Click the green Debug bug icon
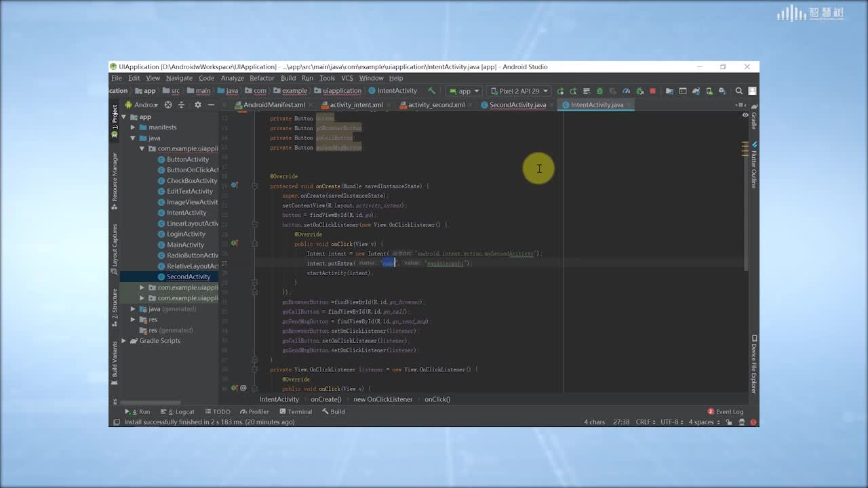This screenshot has width=868, height=488. coord(599,91)
